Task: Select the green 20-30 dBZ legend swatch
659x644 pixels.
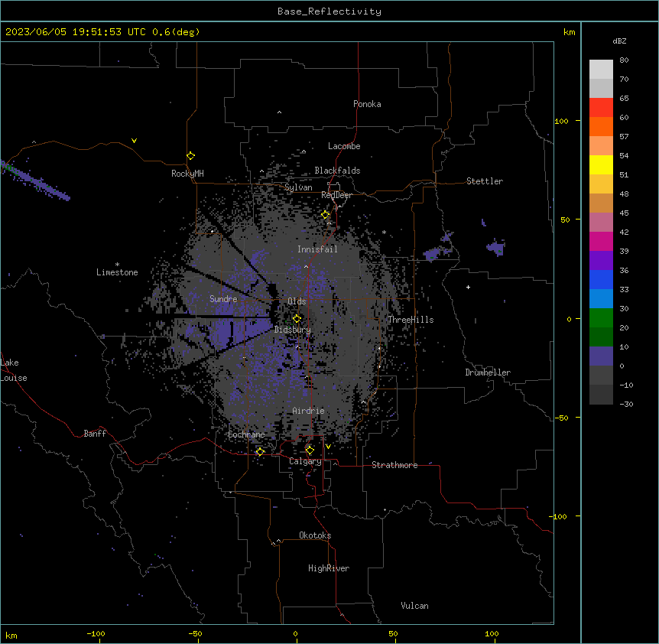Action: click(x=601, y=318)
